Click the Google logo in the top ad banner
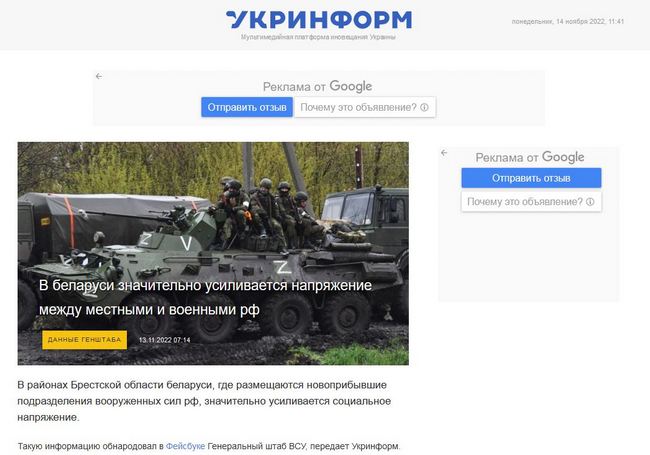 (x=351, y=87)
